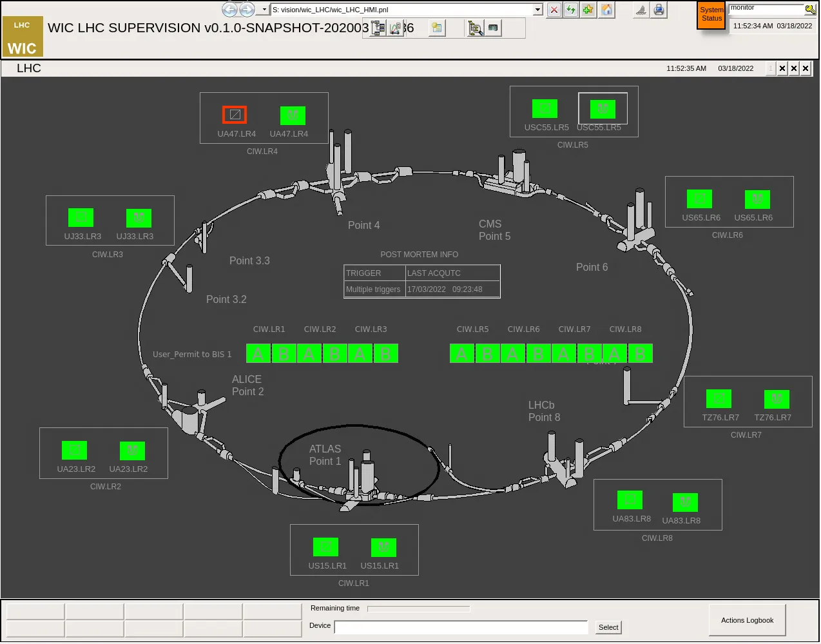Click the User_Permit to BIS 1 label
The height and width of the screenshot is (644, 821).
click(192, 354)
